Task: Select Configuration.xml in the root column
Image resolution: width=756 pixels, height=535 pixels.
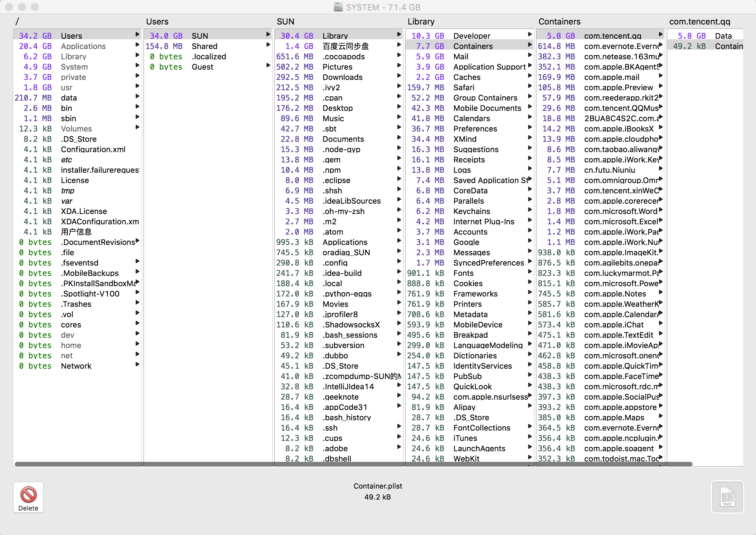Action: point(93,149)
